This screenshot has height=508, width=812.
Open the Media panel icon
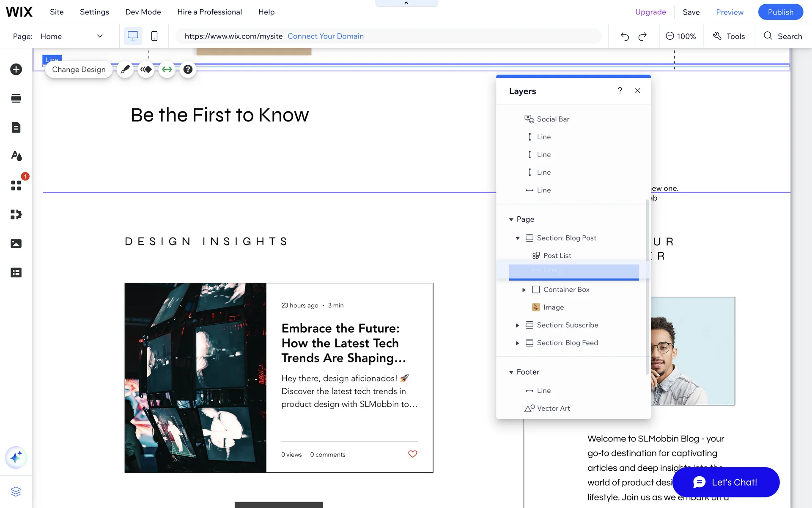pos(16,243)
